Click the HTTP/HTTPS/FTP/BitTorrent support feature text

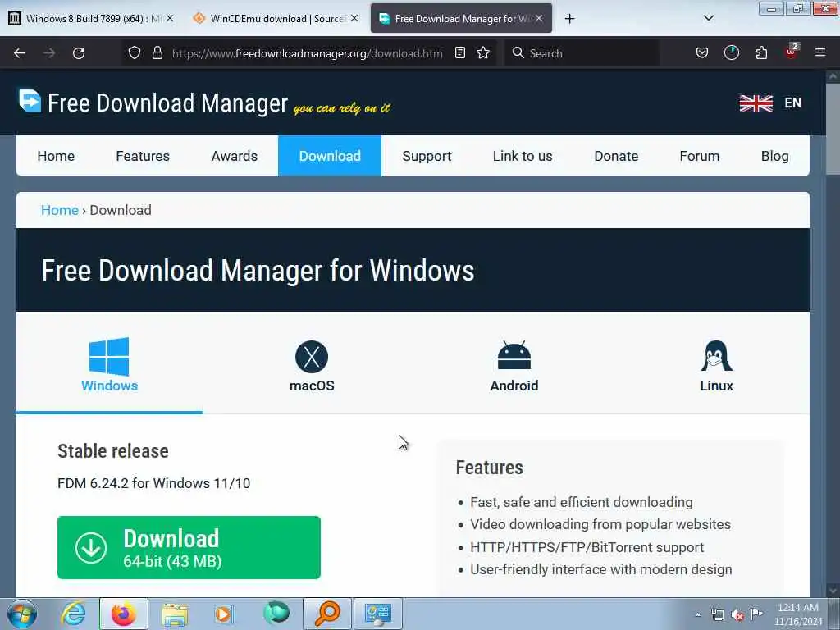[587, 547]
